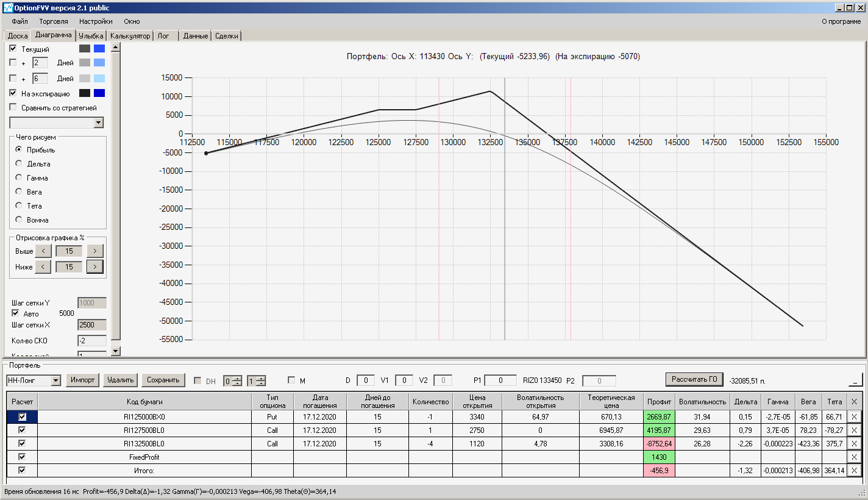The width and height of the screenshot is (868, 500).
Task: Uncheck the Расчет box for RI125000BX0
Action: (x=23, y=416)
